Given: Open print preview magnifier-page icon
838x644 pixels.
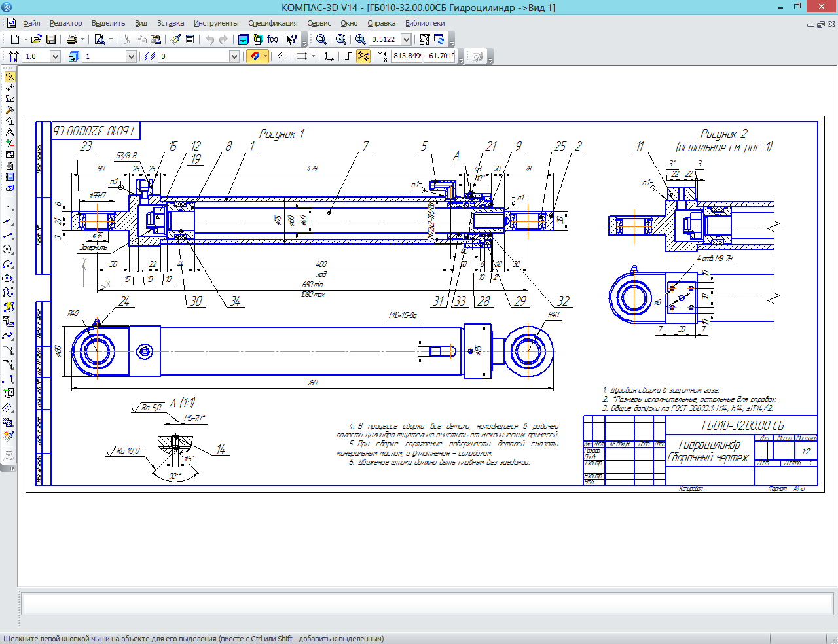Looking at the screenshot, I should (x=100, y=39).
